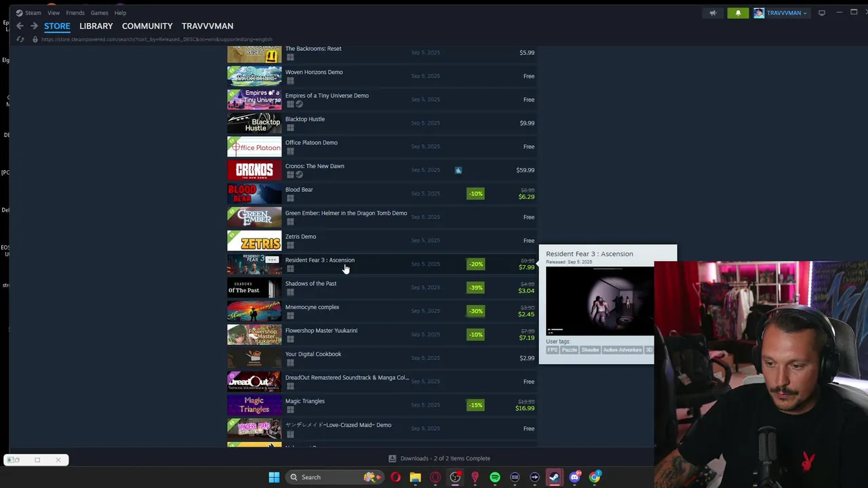868x488 pixels.
Task: Open Office Platoon Demo listing
Action: (x=381, y=146)
